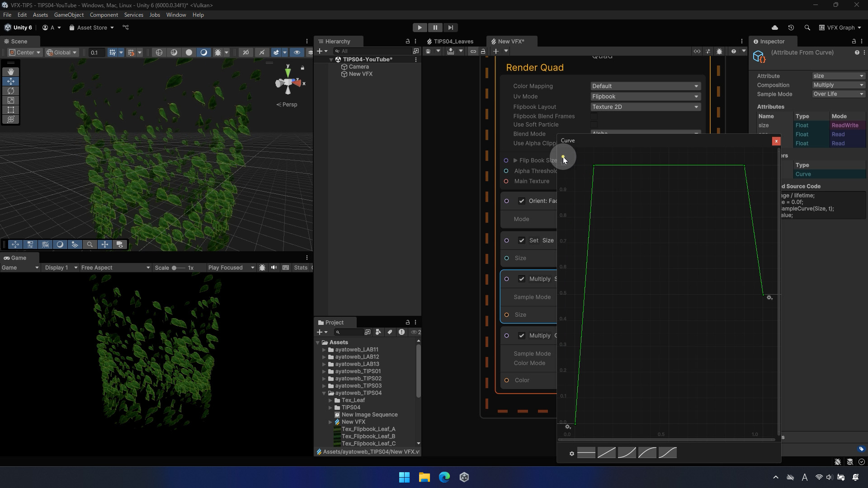Select the Hand view tool
Viewport: 868px width, 488px height.
tap(11, 72)
